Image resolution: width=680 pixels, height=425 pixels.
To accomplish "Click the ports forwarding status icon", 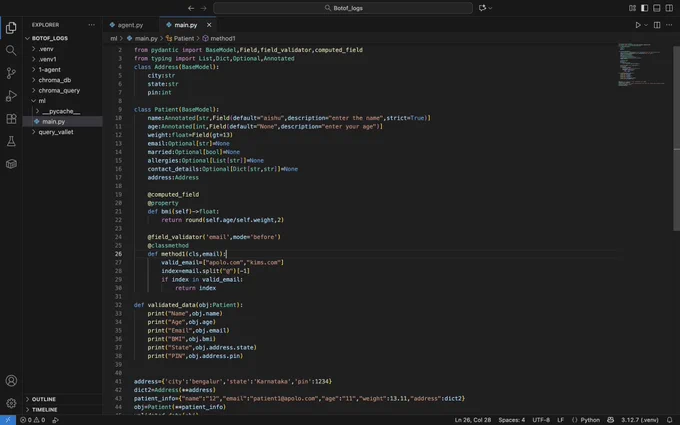I will pos(56,420).
